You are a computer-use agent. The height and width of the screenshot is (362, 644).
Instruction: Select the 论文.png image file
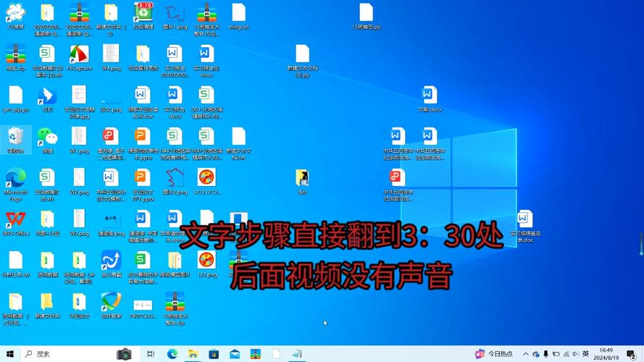pos(111,105)
